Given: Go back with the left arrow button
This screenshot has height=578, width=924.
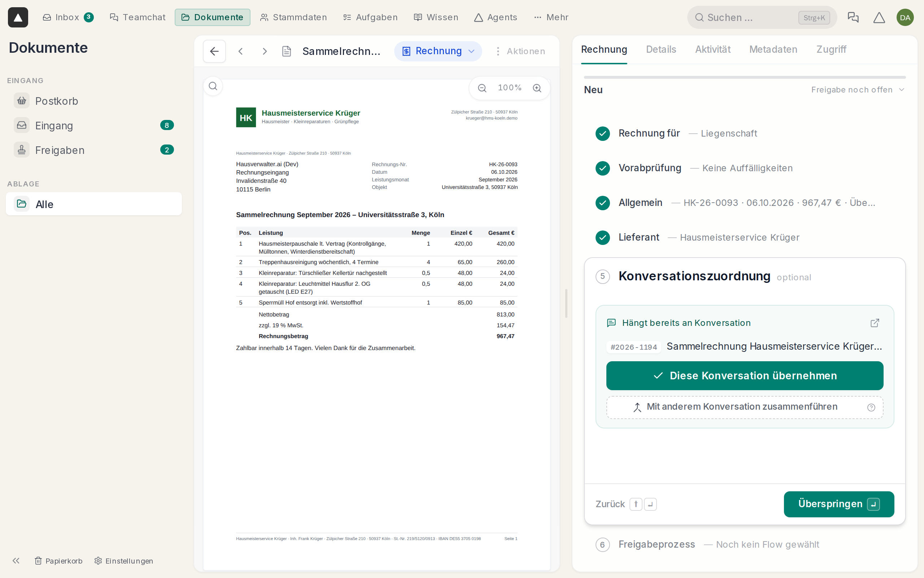Looking at the screenshot, I should (x=214, y=51).
